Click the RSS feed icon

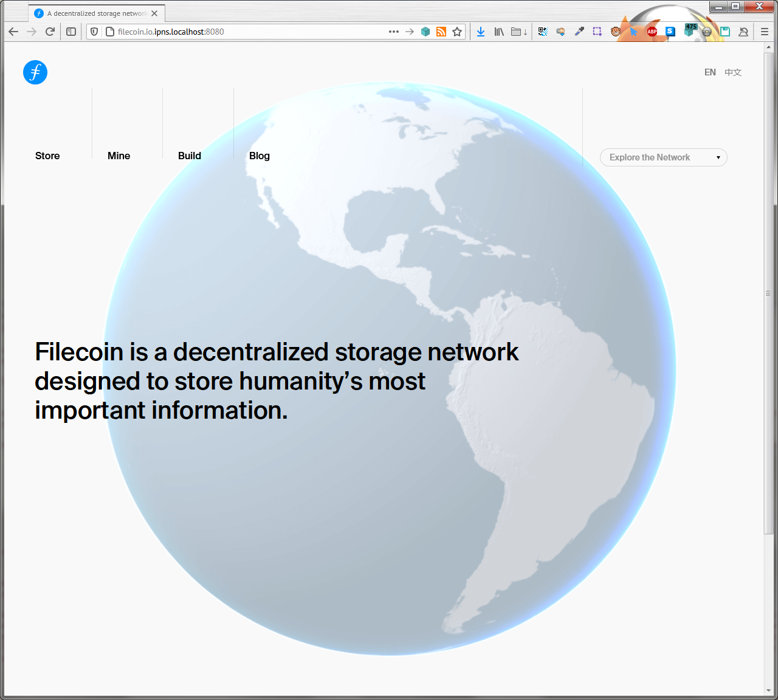(x=441, y=32)
